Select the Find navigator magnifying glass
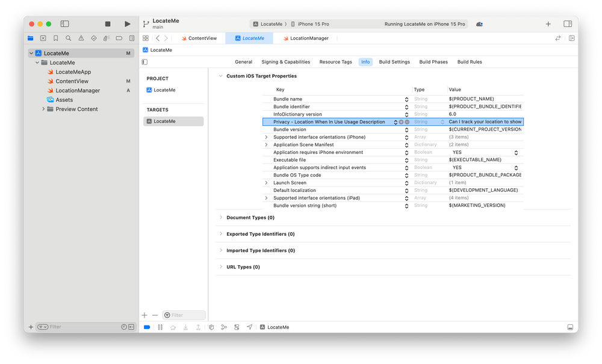The height and width of the screenshot is (364, 602). click(x=69, y=38)
